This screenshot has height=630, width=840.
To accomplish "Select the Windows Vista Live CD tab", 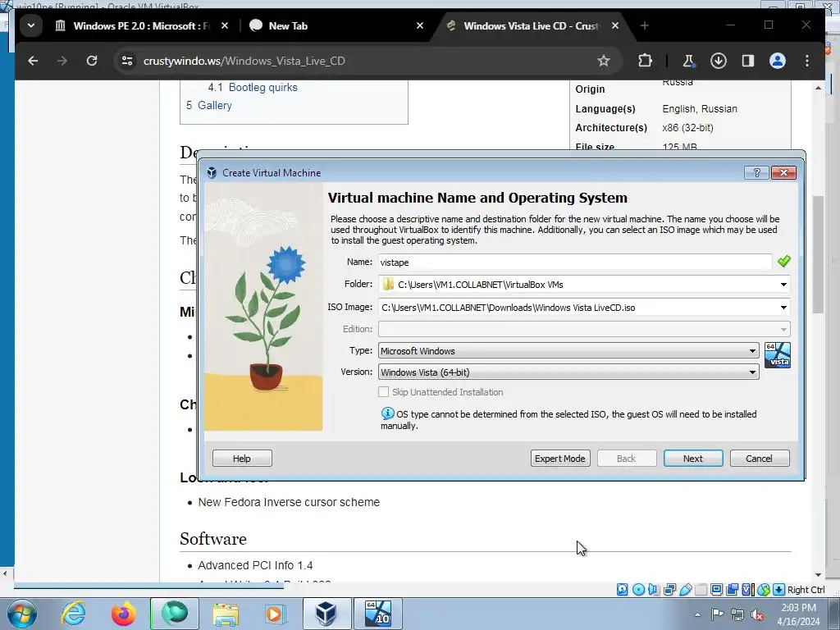I will pyautogui.click(x=531, y=25).
